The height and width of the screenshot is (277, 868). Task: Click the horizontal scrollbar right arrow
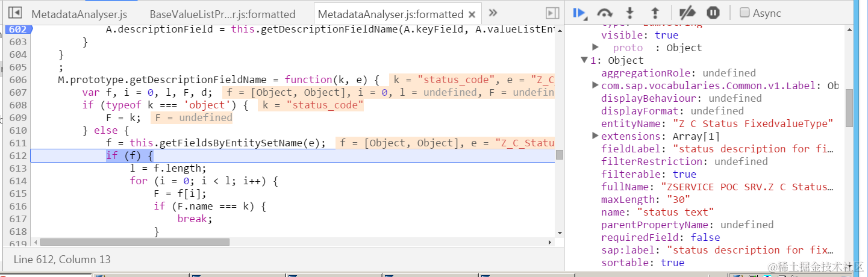[x=551, y=242]
